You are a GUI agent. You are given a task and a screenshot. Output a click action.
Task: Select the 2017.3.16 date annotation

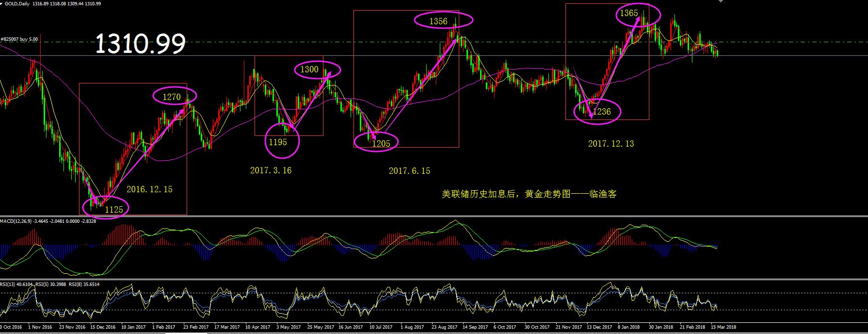[271, 170]
